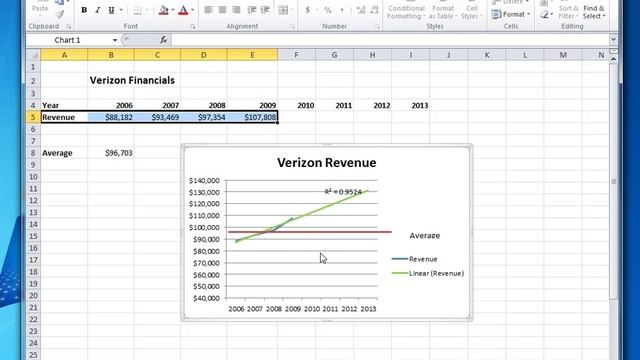Image resolution: width=640 pixels, height=360 pixels.
Task: Select the Average label in chart
Action: click(424, 236)
